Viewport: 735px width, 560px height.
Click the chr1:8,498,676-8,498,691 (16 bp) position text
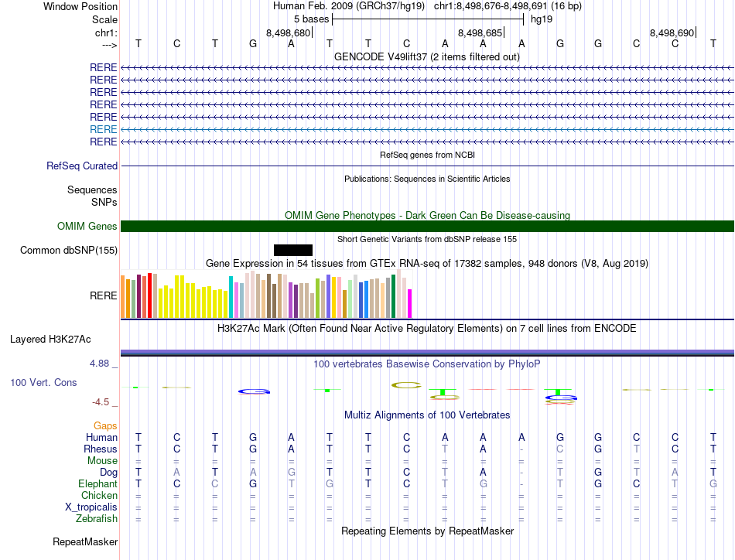coord(508,6)
